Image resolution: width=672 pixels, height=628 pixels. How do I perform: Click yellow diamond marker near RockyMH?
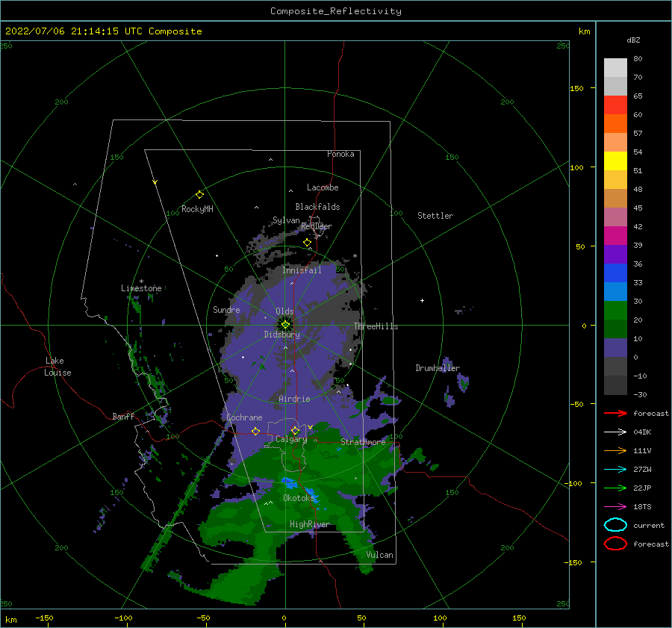point(199,195)
